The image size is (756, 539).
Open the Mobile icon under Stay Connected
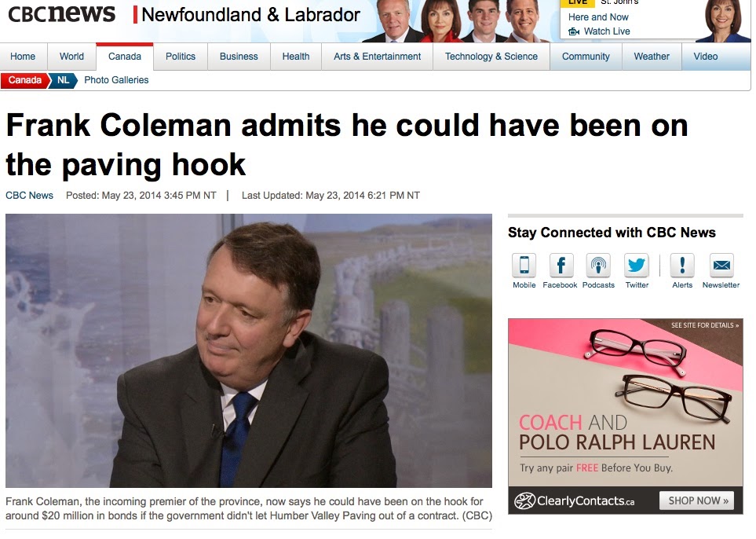(524, 265)
